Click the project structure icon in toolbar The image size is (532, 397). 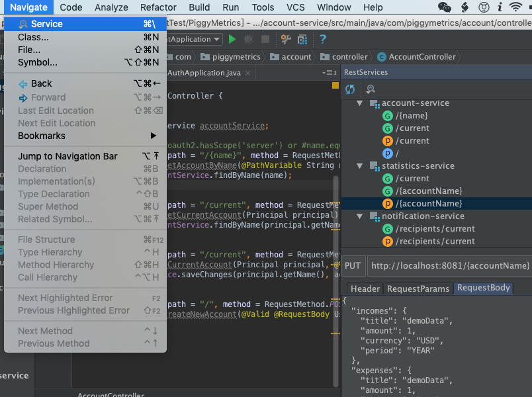[x=302, y=39]
